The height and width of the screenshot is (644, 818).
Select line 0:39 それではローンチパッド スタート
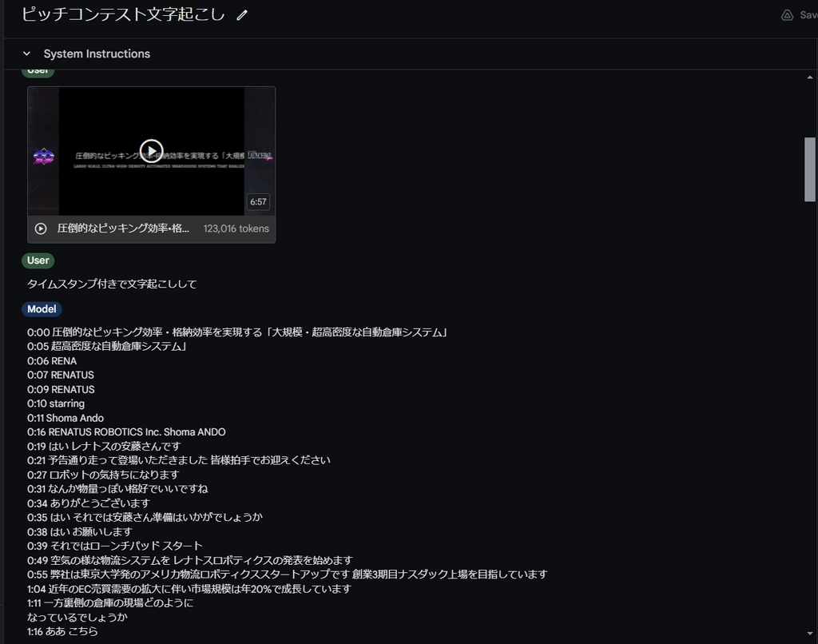click(x=115, y=546)
